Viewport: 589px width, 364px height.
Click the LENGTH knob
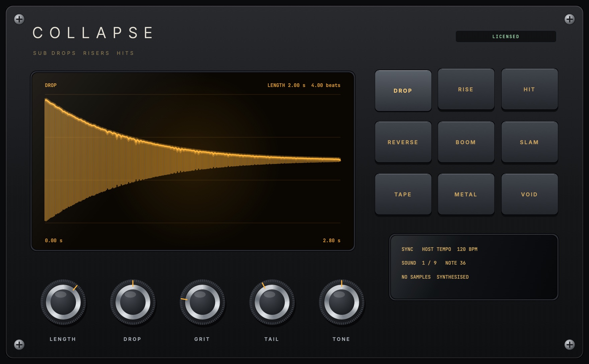coord(63,302)
